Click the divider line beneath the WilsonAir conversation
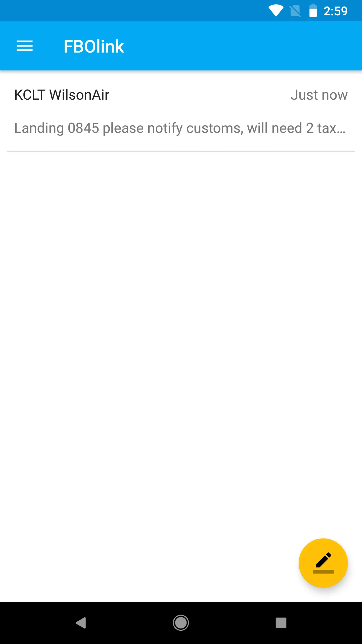 [x=181, y=151]
